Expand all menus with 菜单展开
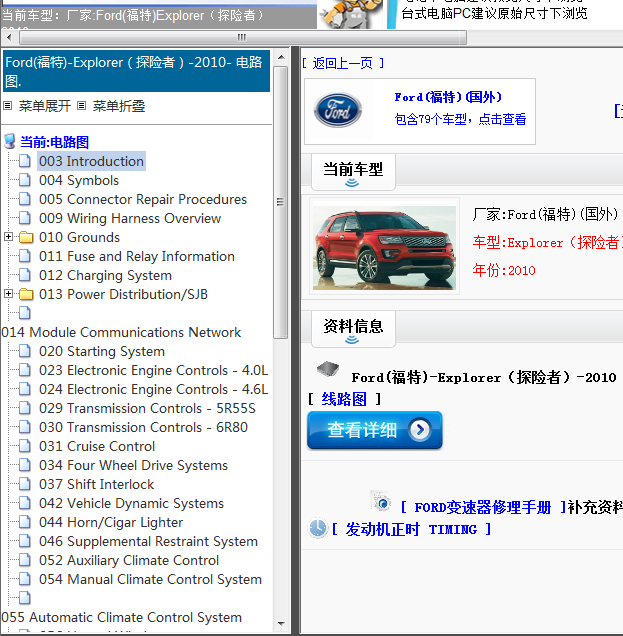The height and width of the screenshot is (636, 623). (x=44, y=106)
